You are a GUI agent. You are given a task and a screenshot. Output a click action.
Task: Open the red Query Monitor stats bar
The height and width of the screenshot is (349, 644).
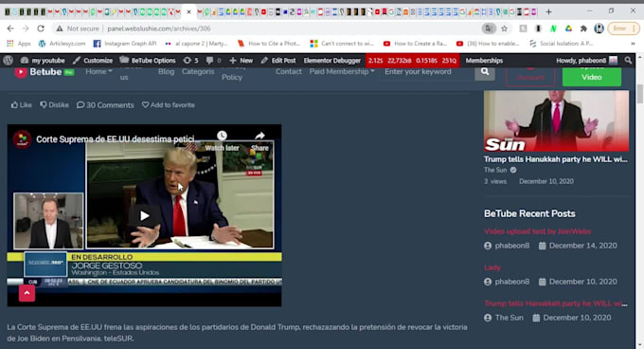[x=412, y=61]
